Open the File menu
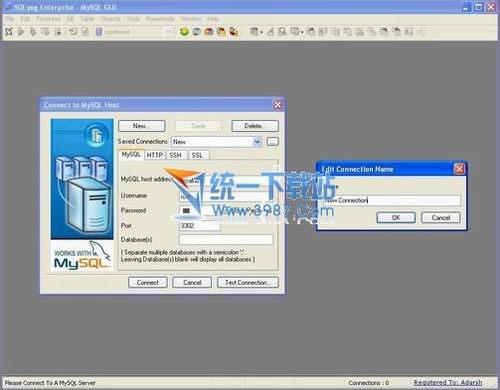500x390 pixels. pyautogui.click(x=10, y=19)
